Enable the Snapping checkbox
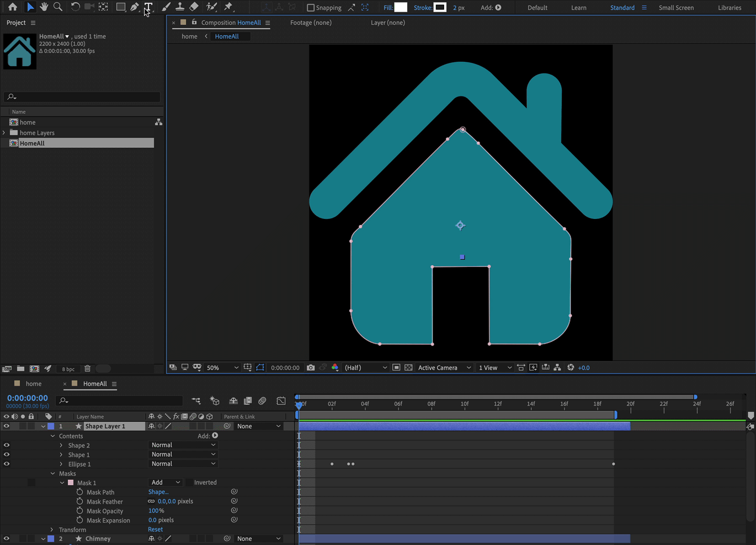Screen dimensions: 756x545 [311, 8]
